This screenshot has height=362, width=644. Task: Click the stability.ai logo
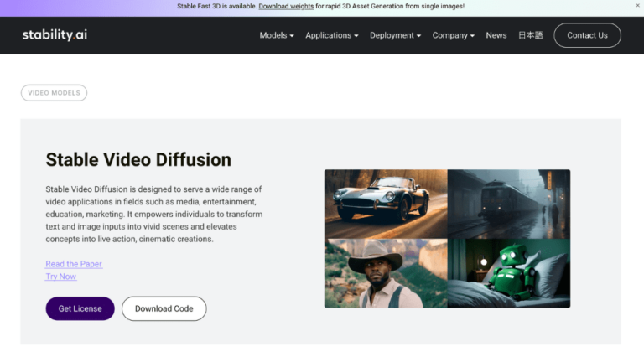click(x=55, y=35)
